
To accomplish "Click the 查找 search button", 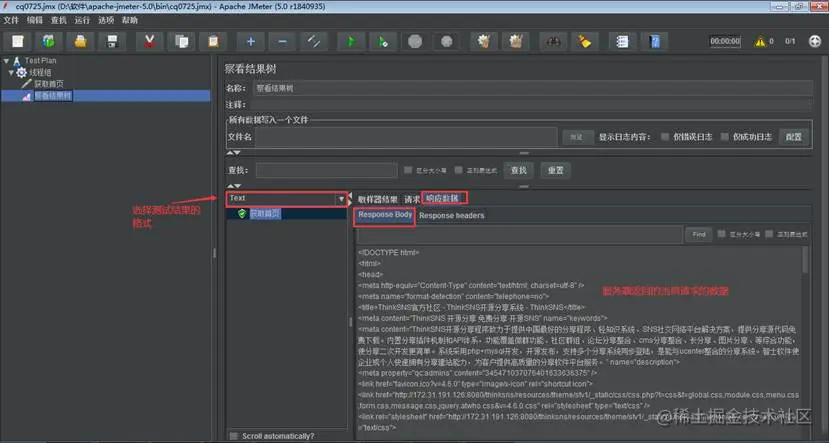I will coord(519,170).
